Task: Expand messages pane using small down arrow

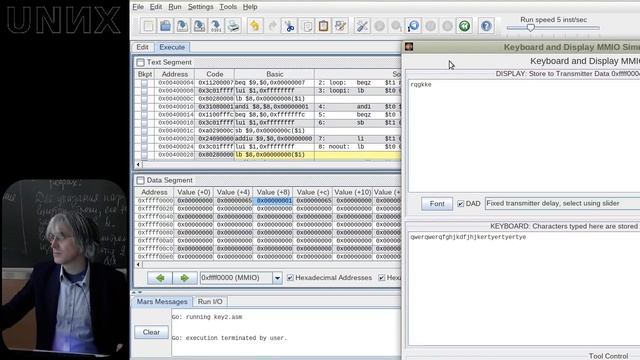Action: tap(140, 292)
